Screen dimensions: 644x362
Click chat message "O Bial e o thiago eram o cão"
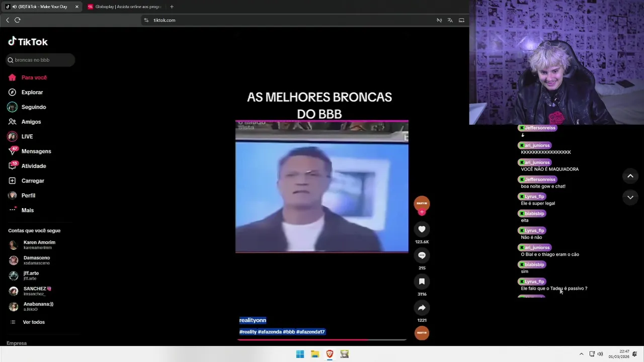coord(550,254)
